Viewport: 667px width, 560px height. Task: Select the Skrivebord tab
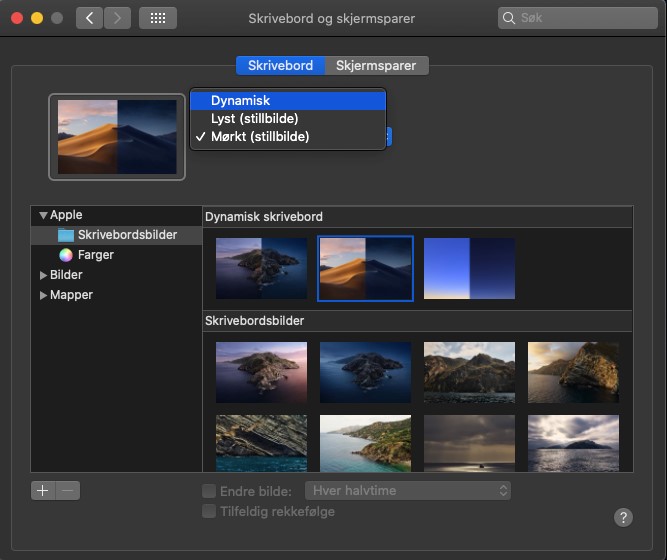[x=280, y=65]
